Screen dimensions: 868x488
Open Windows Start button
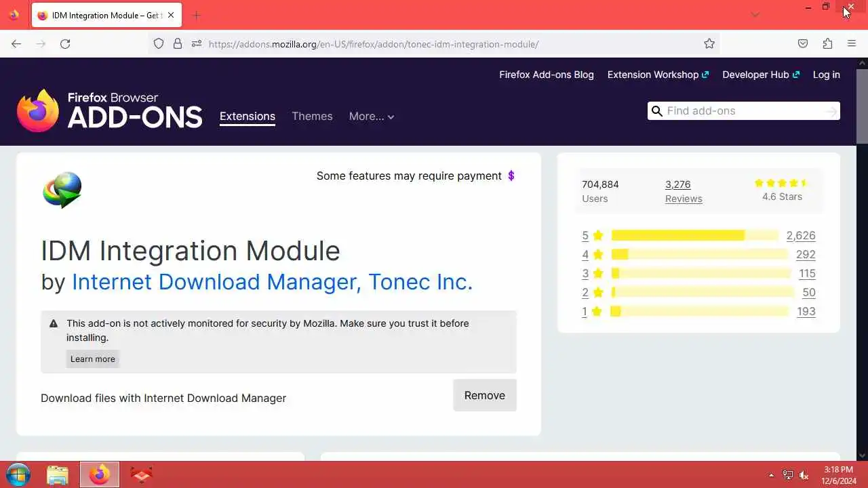click(18, 474)
